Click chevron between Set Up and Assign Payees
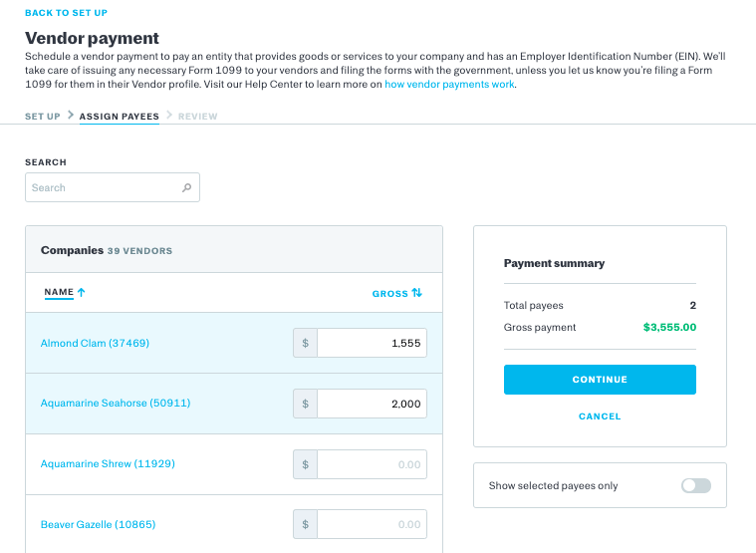This screenshot has height=553, width=756. tap(71, 115)
